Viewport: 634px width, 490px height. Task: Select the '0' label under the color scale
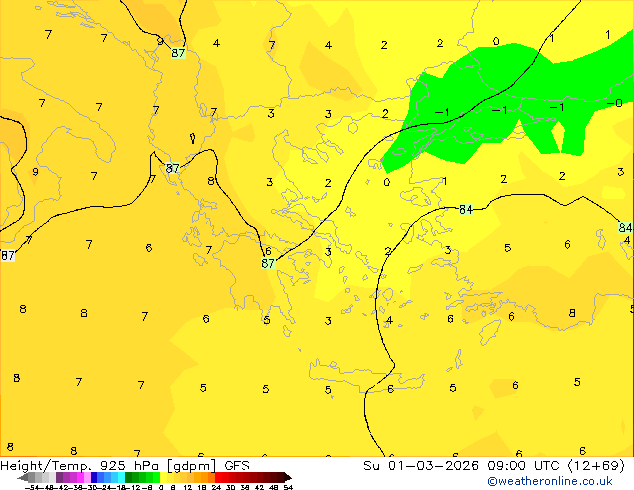click(x=161, y=487)
